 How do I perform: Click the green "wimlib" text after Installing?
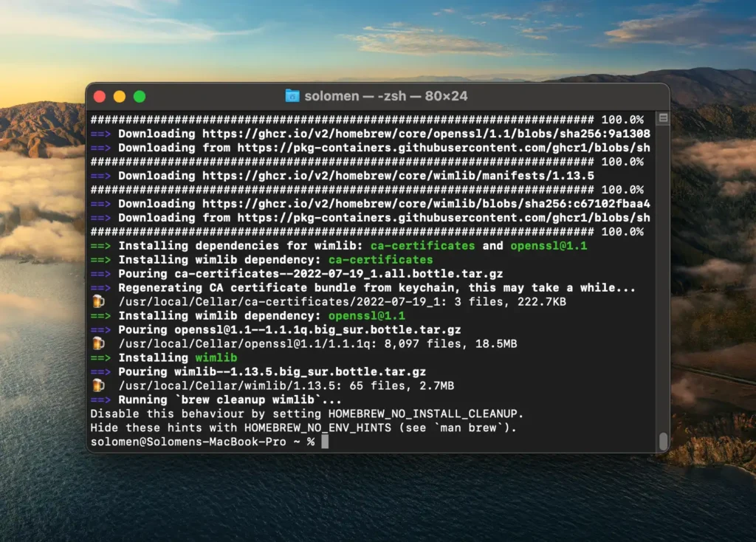coord(216,358)
